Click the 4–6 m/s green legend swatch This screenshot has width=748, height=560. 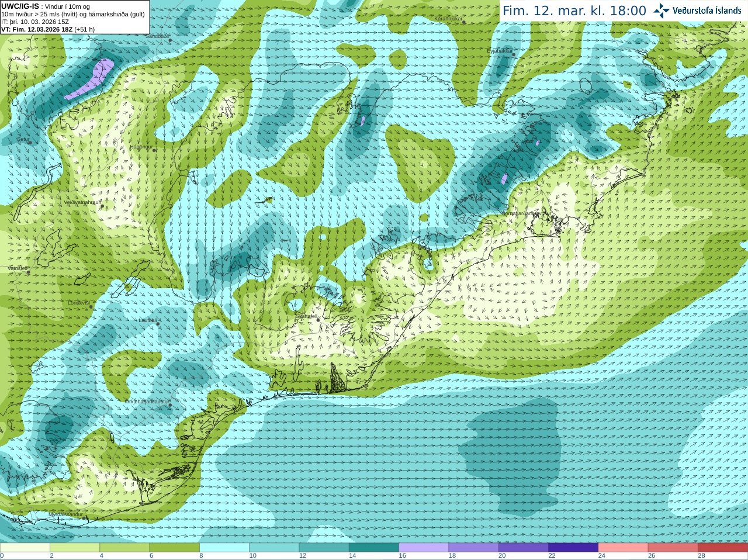pyautogui.click(x=124, y=548)
